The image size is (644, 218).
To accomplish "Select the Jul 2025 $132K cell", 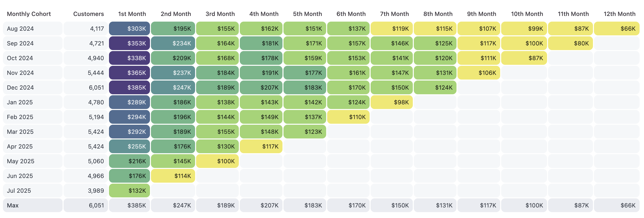I will click(130, 191).
